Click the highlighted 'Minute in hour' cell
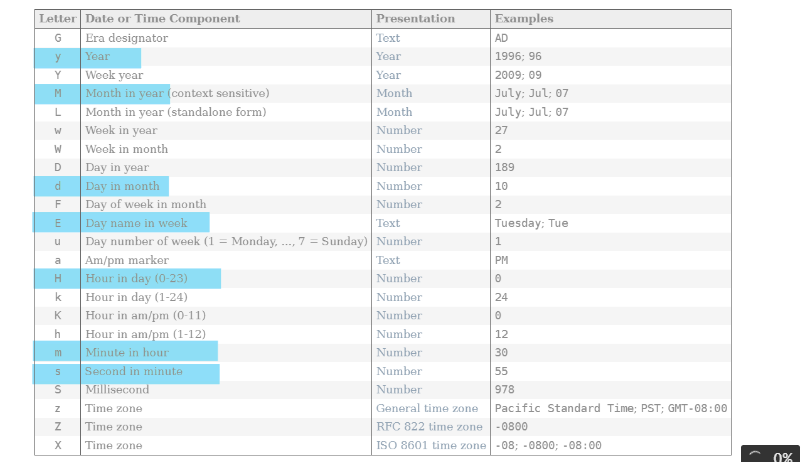This screenshot has height=462, width=809. coord(127,352)
